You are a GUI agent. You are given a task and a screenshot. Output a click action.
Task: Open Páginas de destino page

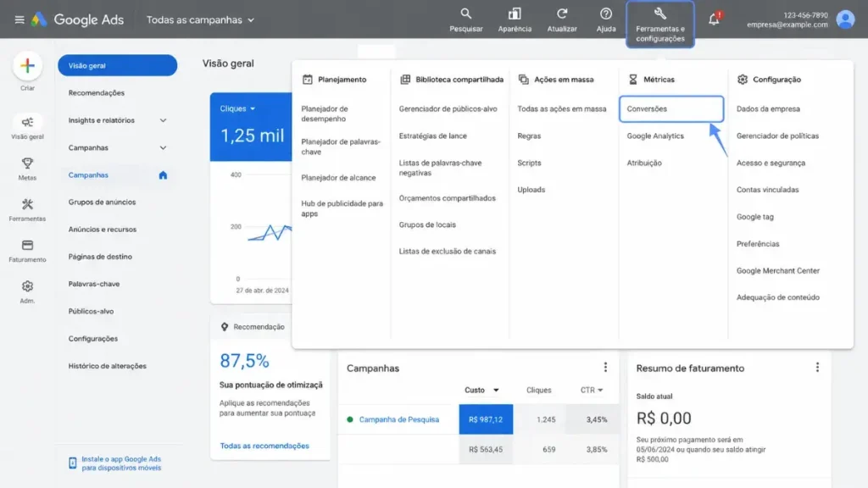(100, 257)
